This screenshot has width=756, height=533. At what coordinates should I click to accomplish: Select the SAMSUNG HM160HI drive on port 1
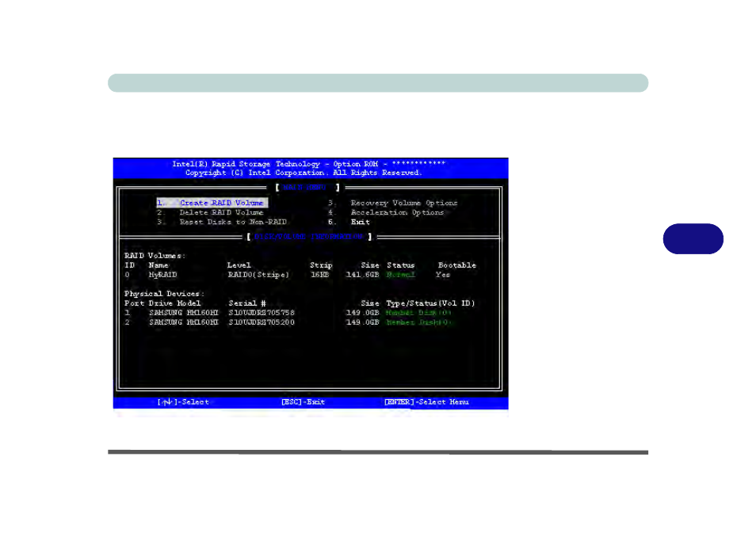pos(184,312)
